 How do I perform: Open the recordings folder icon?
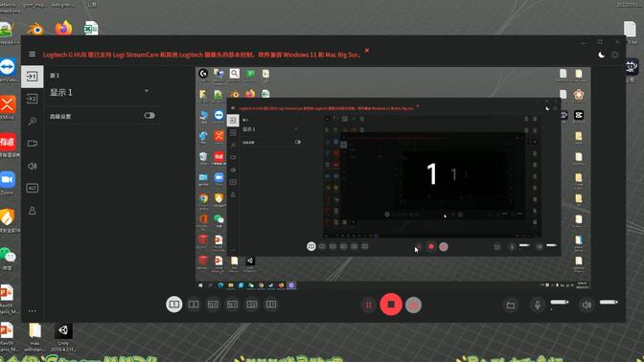point(511,305)
